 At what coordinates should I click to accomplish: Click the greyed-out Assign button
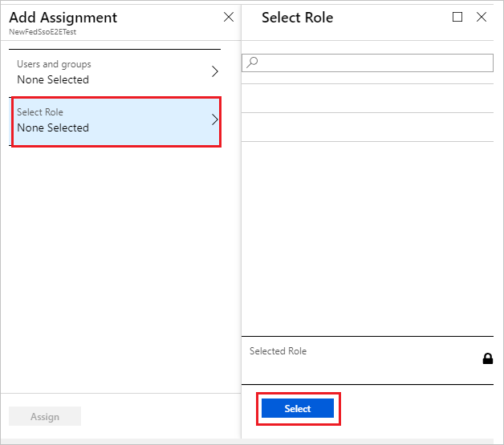coord(45,416)
